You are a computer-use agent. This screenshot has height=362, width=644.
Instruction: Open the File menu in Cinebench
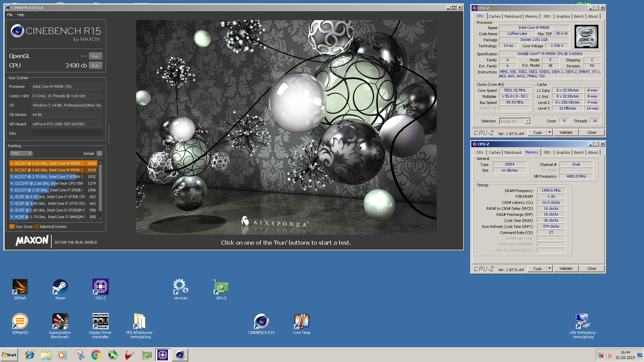(x=10, y=15)
